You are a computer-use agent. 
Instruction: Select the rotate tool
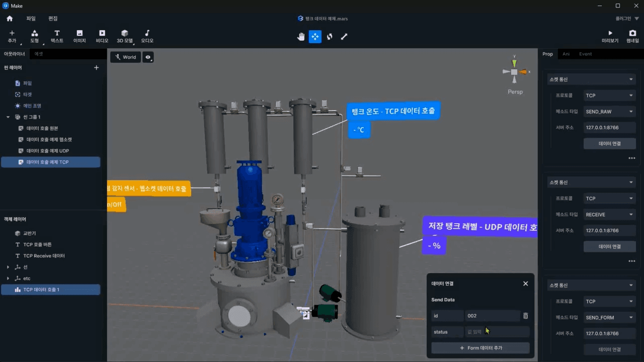click(330, 36)
